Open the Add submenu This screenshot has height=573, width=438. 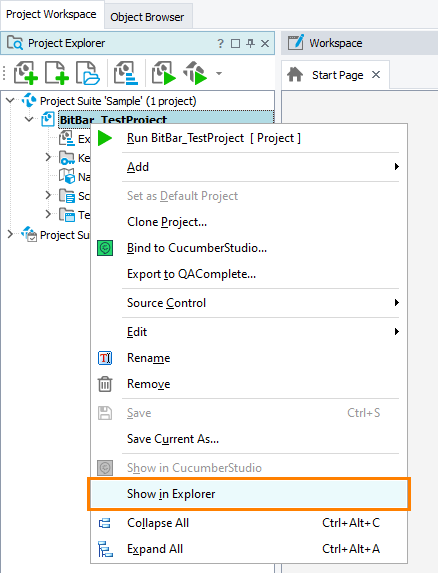click(248, 167)
